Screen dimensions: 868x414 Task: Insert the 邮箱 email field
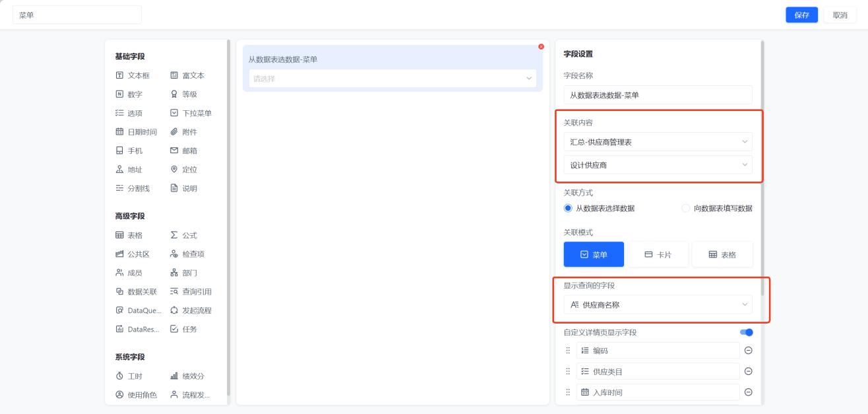click(183, 151)
